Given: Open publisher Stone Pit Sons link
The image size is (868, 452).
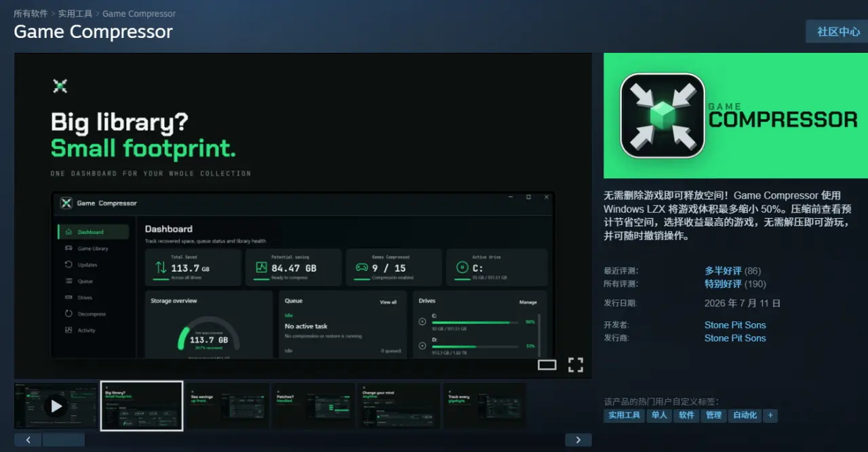Looking at the screenshot, I should coord(735,338).
